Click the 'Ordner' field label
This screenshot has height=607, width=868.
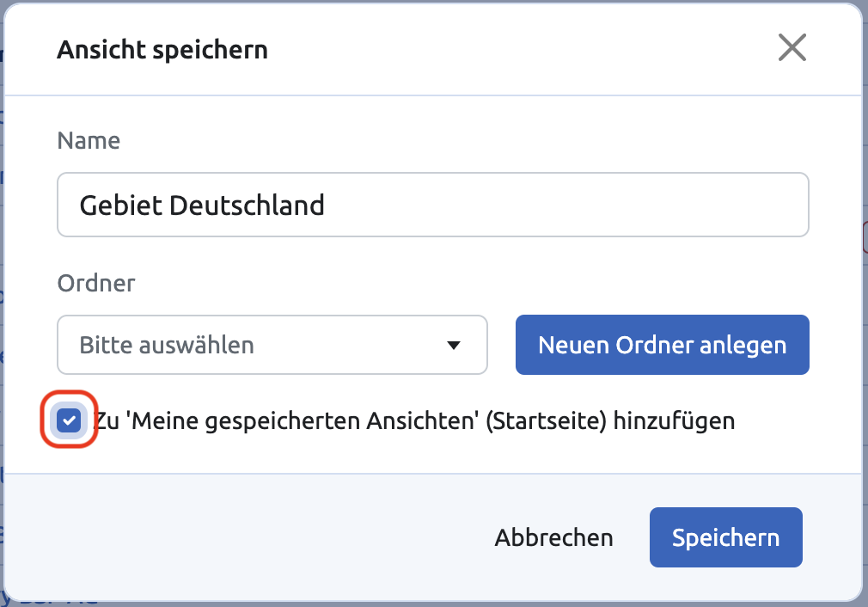pos(95,284)
